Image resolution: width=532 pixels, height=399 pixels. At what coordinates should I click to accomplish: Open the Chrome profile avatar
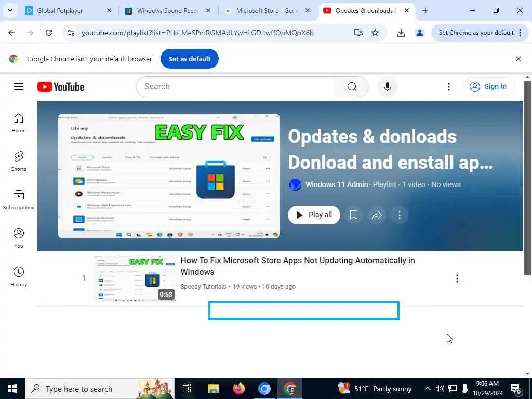(420, 33)
